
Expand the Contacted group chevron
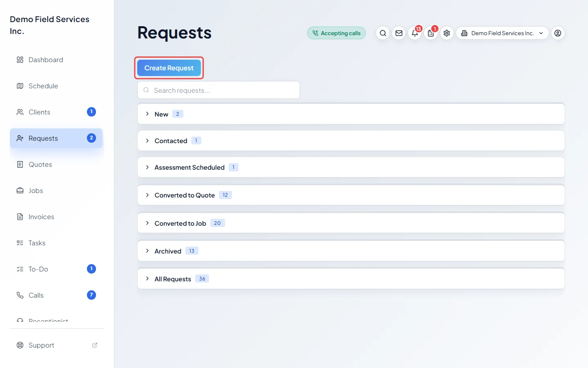click(147, 141)
